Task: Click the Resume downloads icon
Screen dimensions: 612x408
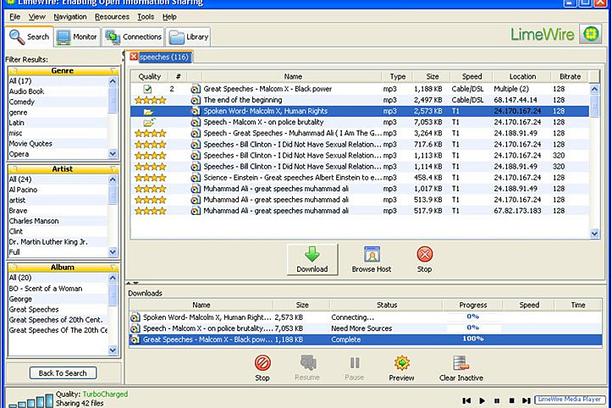Action: coord(308,363)
